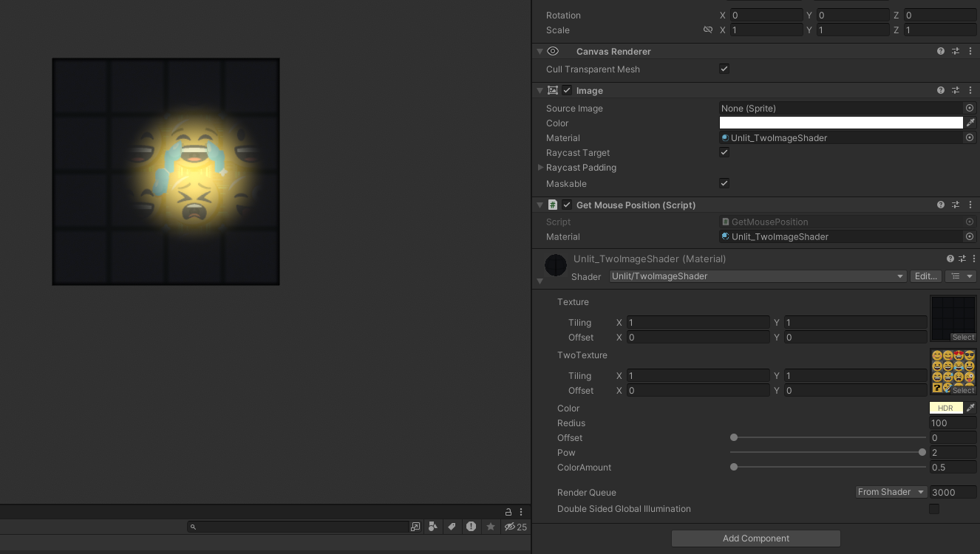The width and height of the screenshot is (980, 554).
Task: Click Select on the Texture thumbnail
Action: coord(963,338)
